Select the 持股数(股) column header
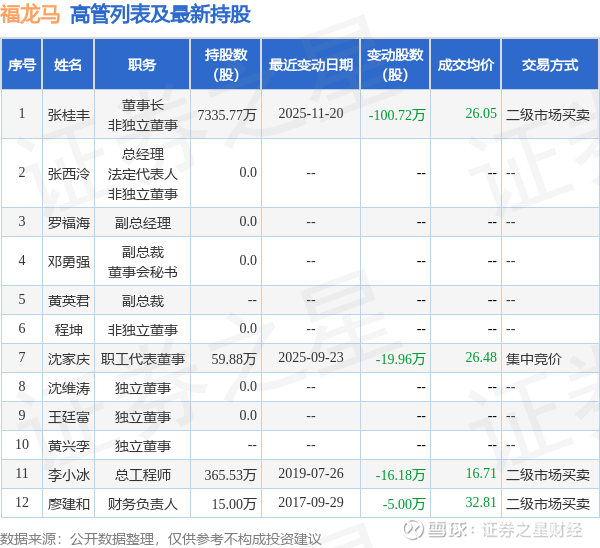The image size is (600, 548). (226, 64)
